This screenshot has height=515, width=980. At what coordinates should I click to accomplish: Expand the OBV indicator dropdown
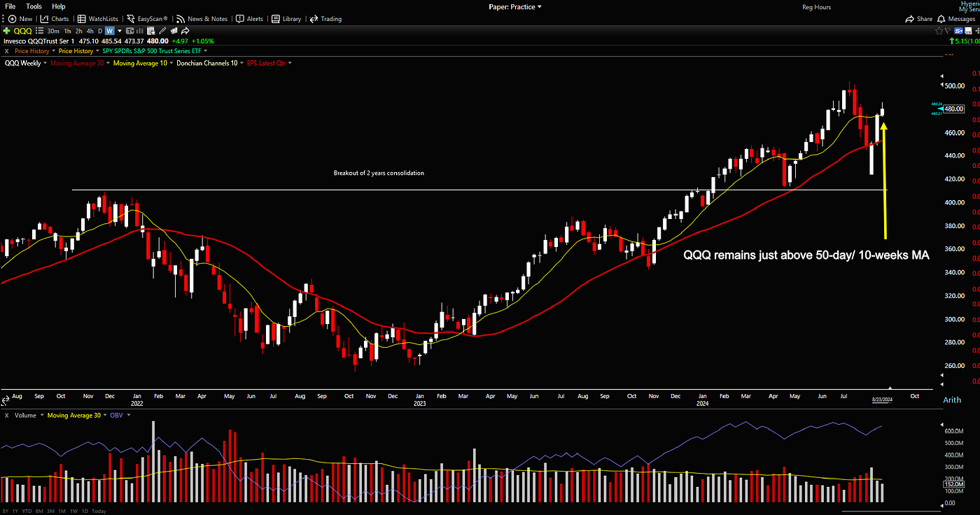pyautogui.click(x=128, y=415)
